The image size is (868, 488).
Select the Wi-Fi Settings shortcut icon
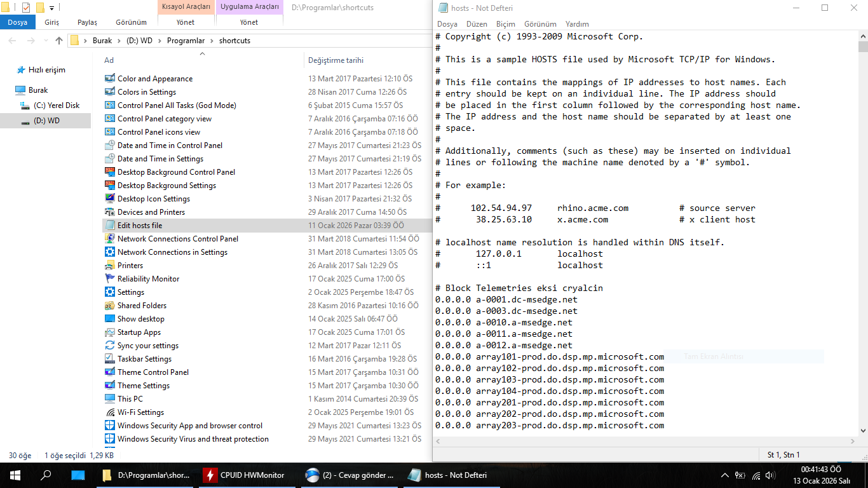pyautogui.click(x=110, y=412)
